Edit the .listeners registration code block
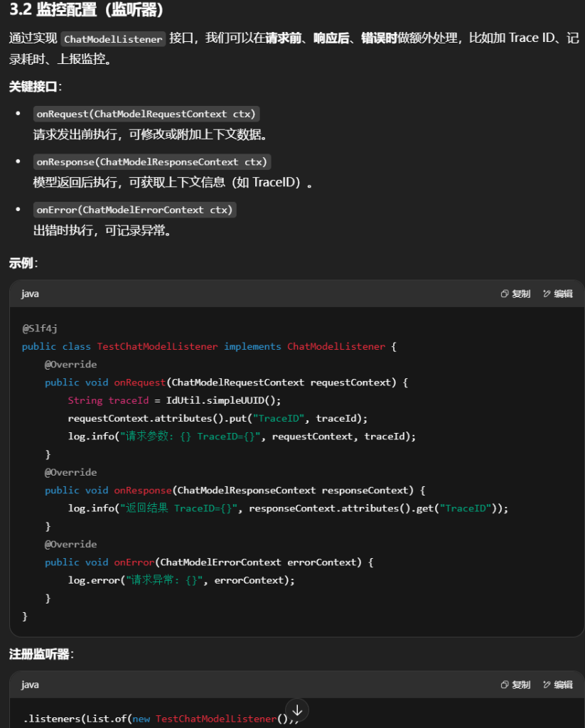 coord(558,685)
